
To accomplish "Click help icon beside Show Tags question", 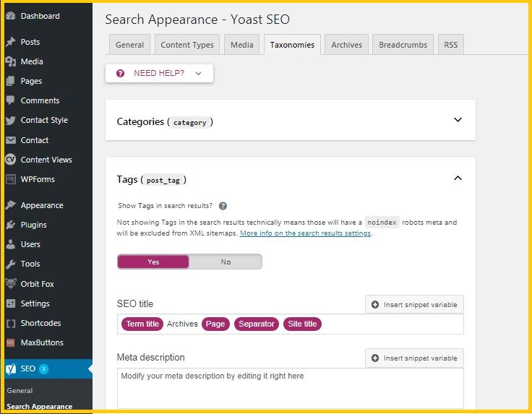I will [223, 206].
